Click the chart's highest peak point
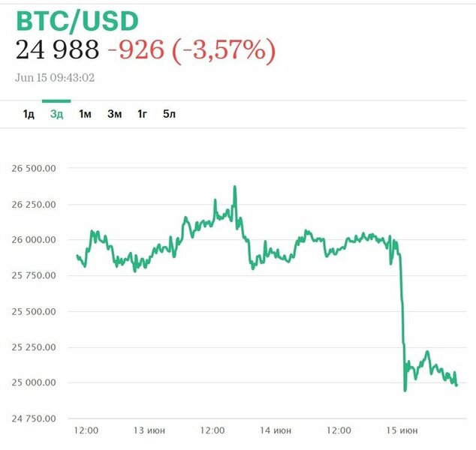Viewport: 476px width, 450px height. coord(235,186)
